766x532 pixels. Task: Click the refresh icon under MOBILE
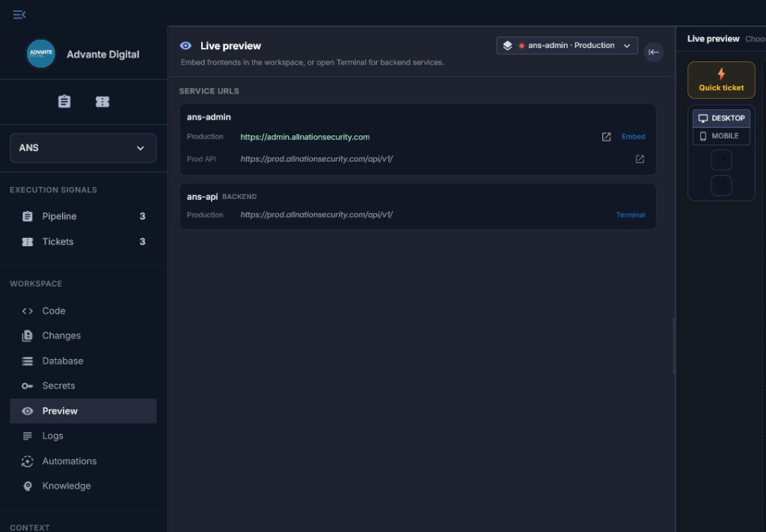(x=721, y=160)
